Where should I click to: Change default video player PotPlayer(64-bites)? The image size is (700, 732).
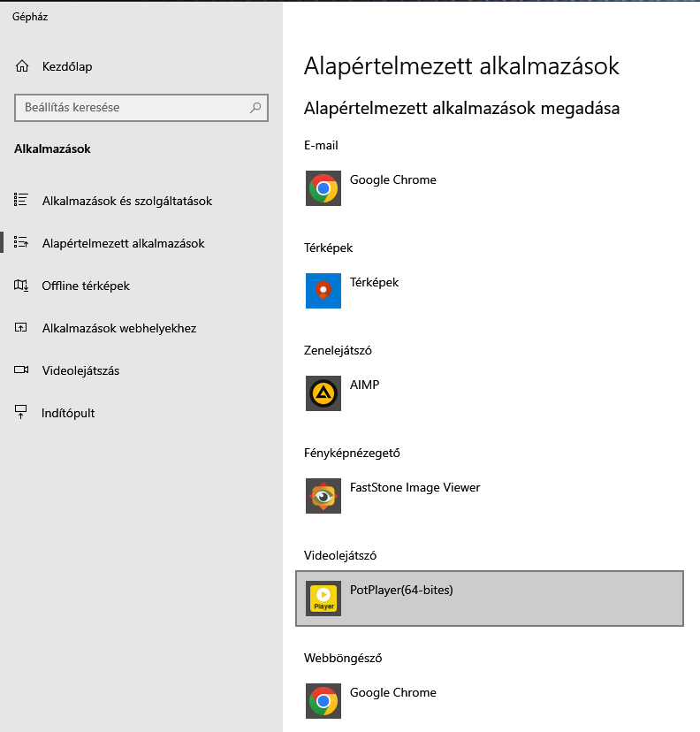tap(401, 590)
